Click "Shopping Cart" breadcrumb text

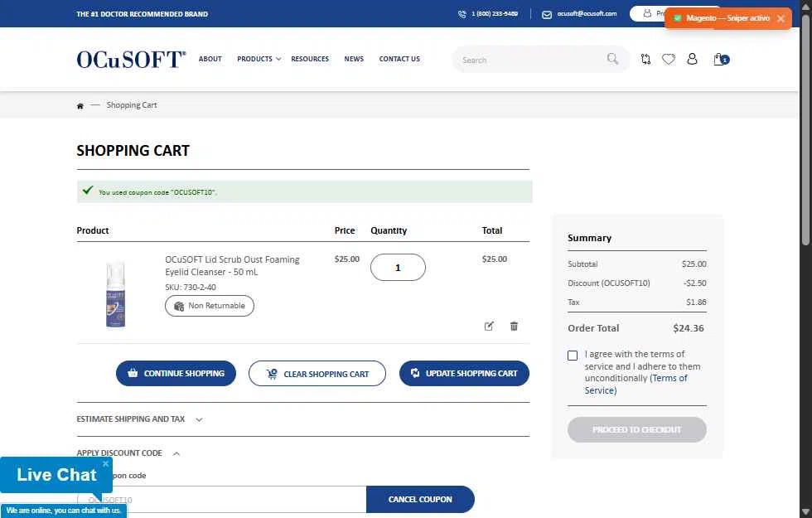pos(132,105)
